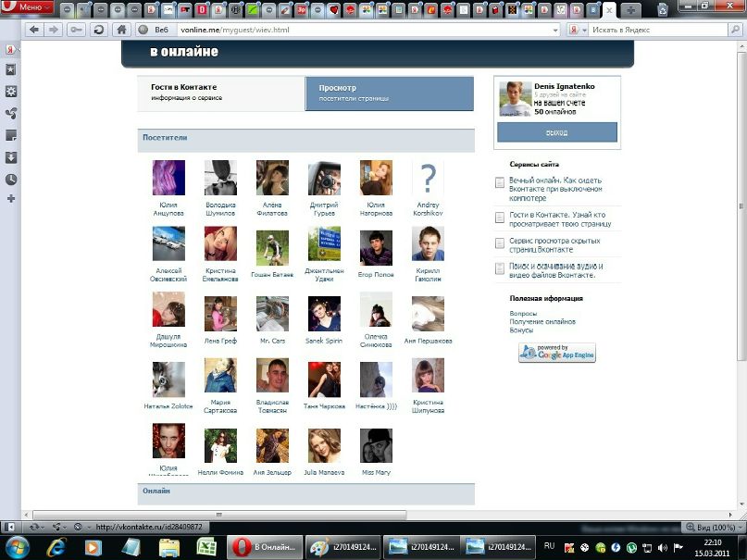Image resolution: width=747 pixels, height=560 pixels.
Task: Click the Sanek Spirin visitor name
Action: click(x=324, y=341)
